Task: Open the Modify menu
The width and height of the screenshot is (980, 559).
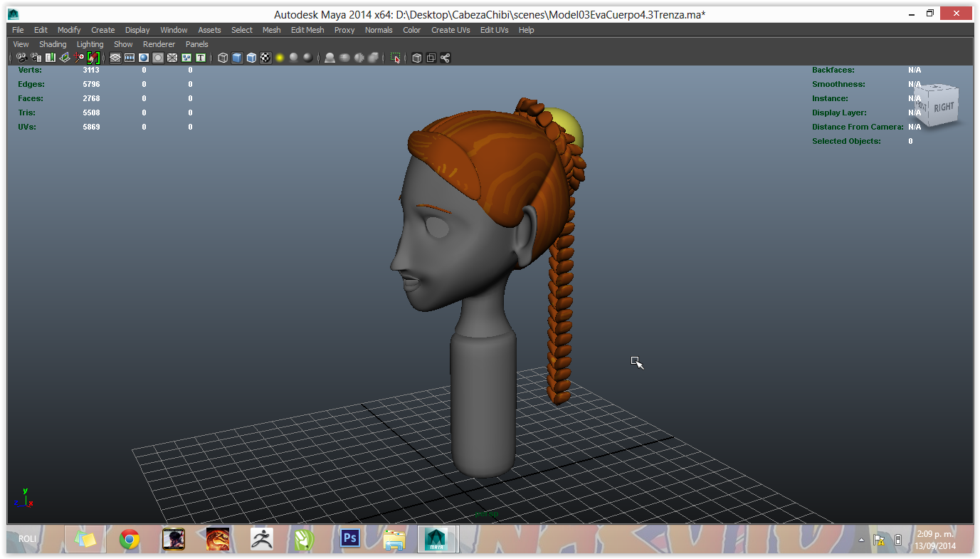Action: point(69,30)
